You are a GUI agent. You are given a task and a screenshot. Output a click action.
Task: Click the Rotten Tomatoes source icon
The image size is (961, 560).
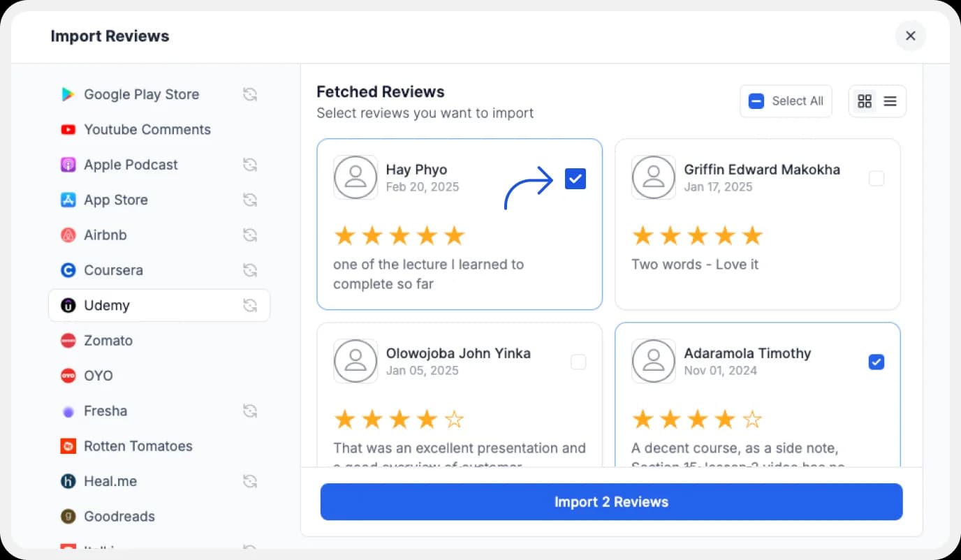click(x=68, y=445)
